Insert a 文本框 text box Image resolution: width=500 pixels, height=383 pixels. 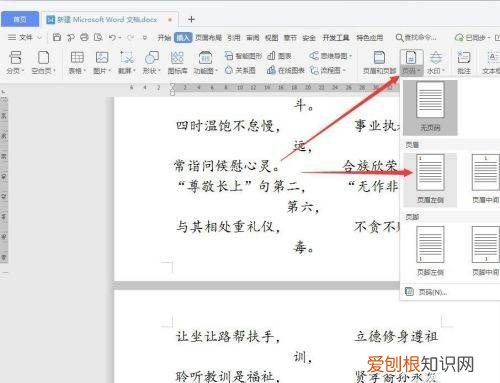point(491,62)
